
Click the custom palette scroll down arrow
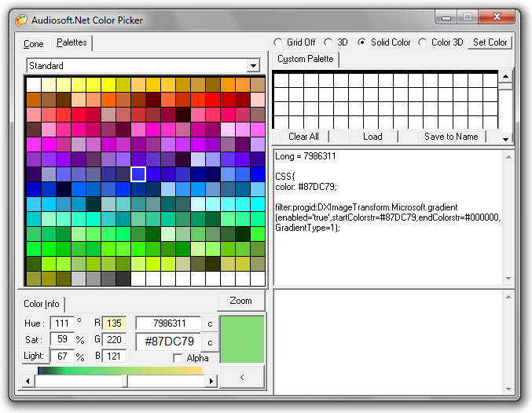[505, 139]
